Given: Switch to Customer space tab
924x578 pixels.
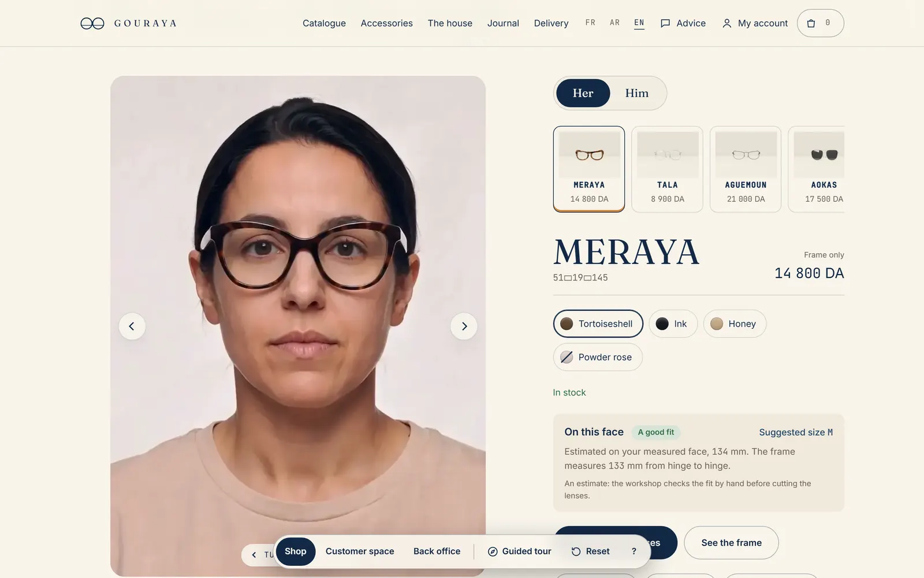Looking at the screenshot, I should click(360, 551).
